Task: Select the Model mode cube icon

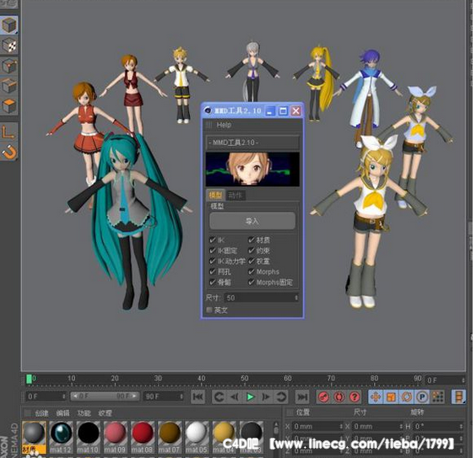Action: [9, 25]
